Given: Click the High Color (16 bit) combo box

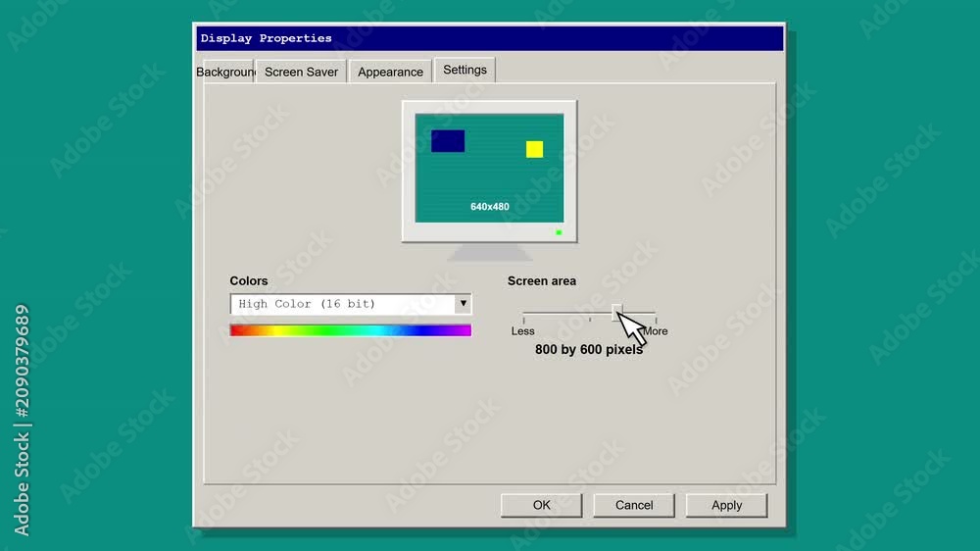Looking at the screenshot, I should [351, 304].
